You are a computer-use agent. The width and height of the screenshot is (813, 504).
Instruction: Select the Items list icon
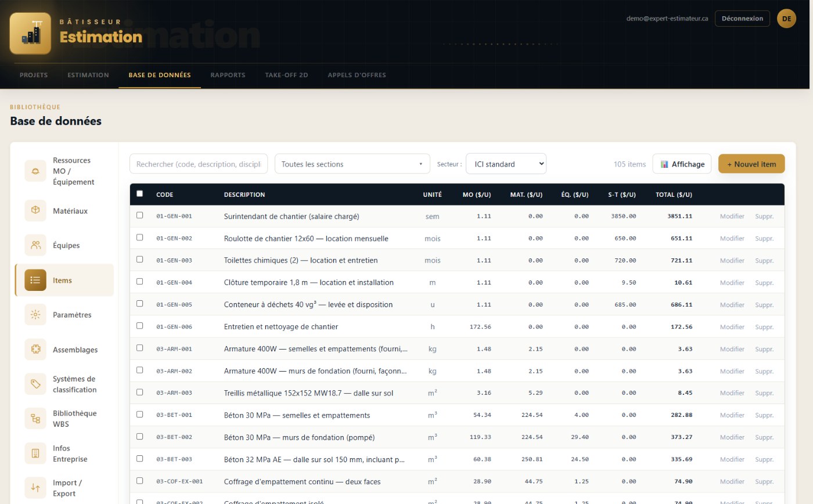tap(35, 280)
